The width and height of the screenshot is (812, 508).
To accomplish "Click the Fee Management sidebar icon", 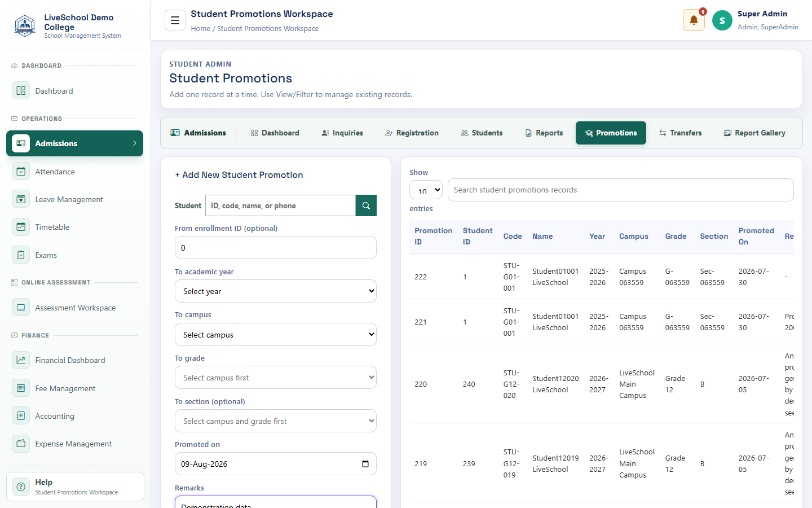I will (x=21, y=388).
